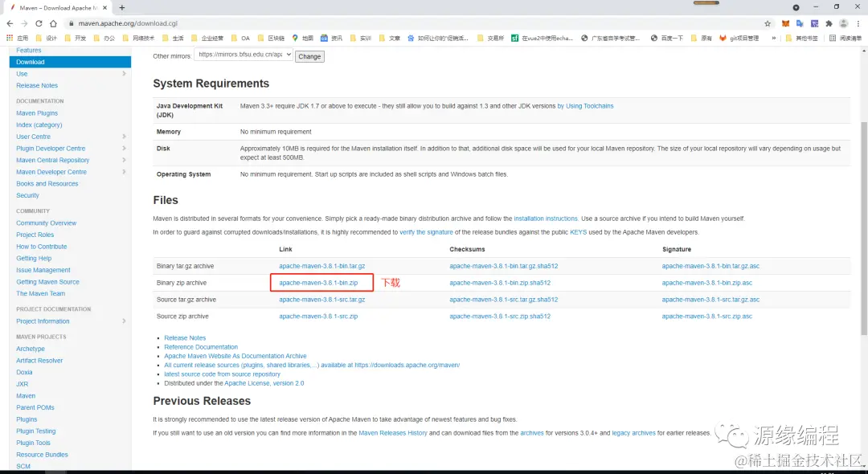The width and height of the screenshot is (868, 474).
Task: Expand the Maven Developer Centre arrow
Action: [124, 172]
